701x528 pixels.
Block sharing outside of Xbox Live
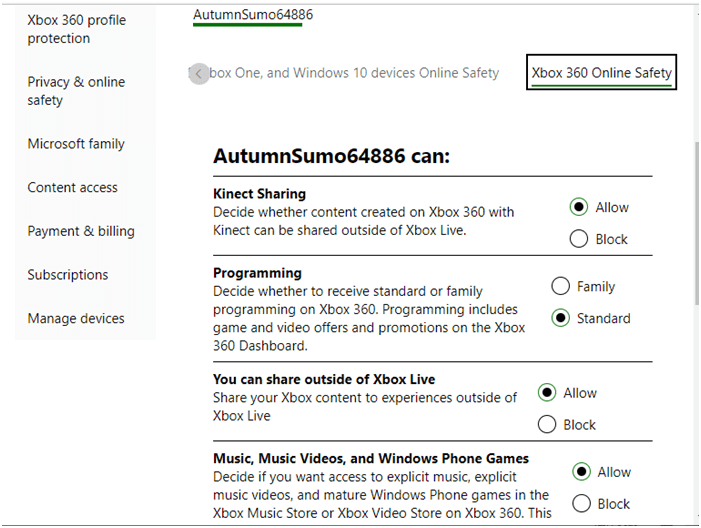click(547, 424)
